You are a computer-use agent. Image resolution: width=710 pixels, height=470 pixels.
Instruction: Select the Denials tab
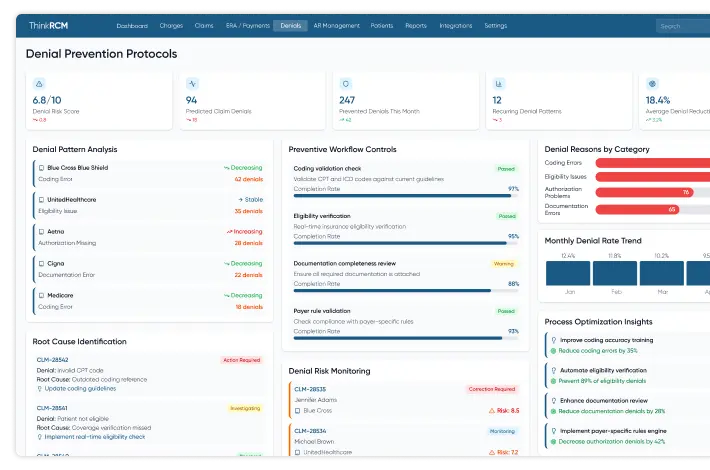click(290, 26)
